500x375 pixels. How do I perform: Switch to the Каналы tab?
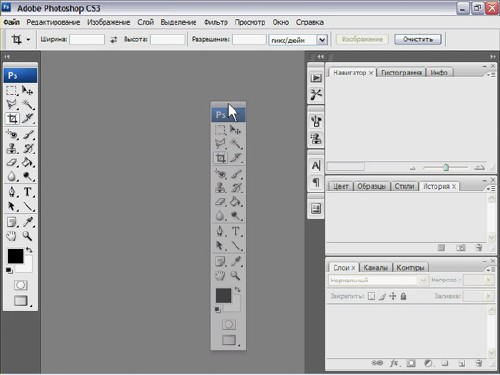376,268
